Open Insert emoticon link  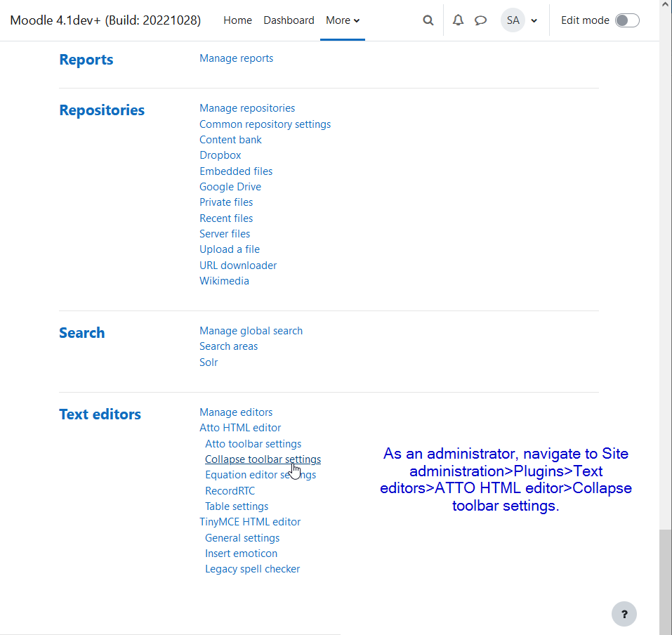click(x=241, y=554)
